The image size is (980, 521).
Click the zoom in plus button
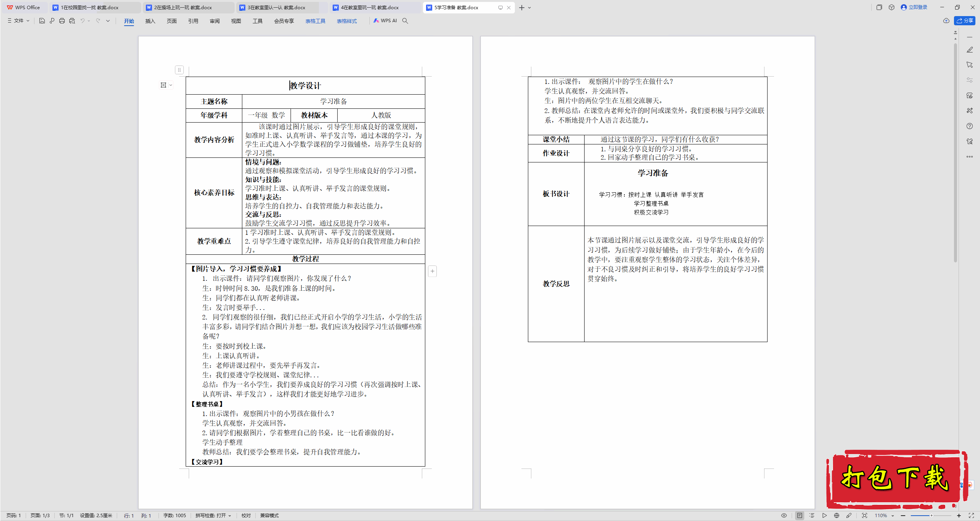[959, 516]
